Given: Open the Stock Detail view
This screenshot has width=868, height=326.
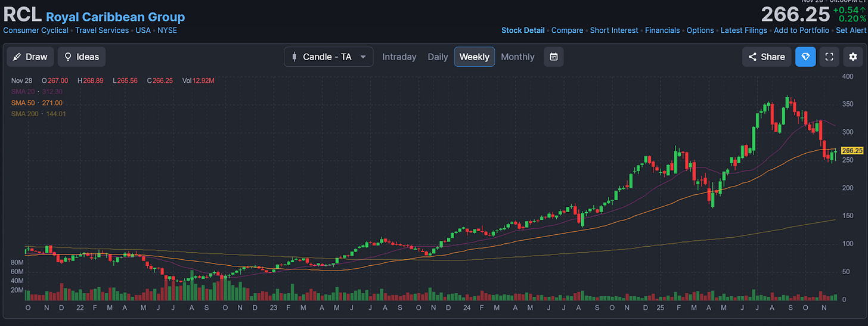Looking at the screenshot, I should 523,30.
